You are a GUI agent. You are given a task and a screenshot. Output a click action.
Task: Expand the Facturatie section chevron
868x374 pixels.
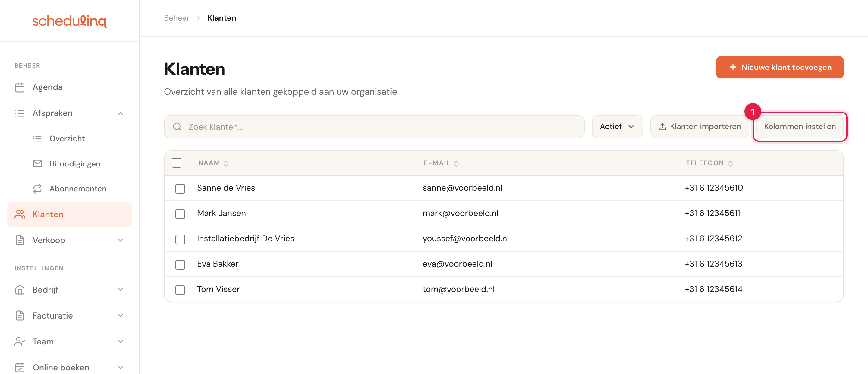[121, 316]
